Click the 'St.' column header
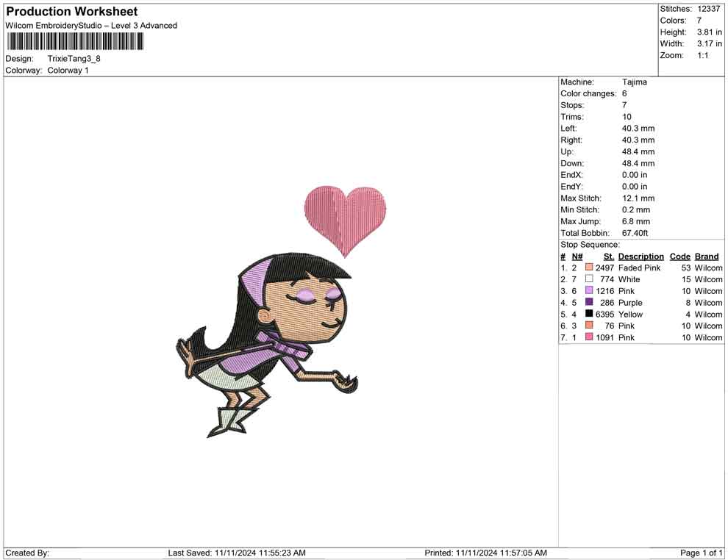728x560 pixels. (609, 256)
